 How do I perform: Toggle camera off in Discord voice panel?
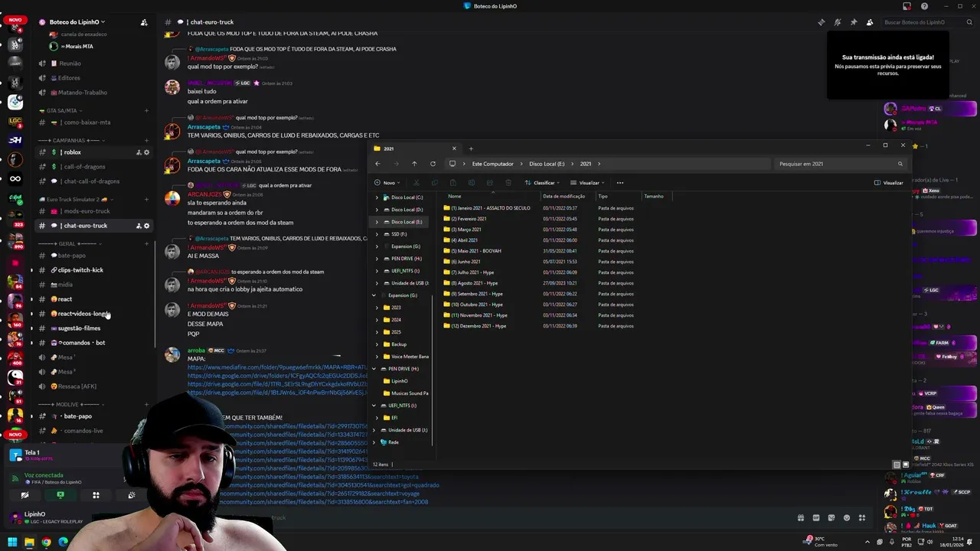(x=24, y=495)
